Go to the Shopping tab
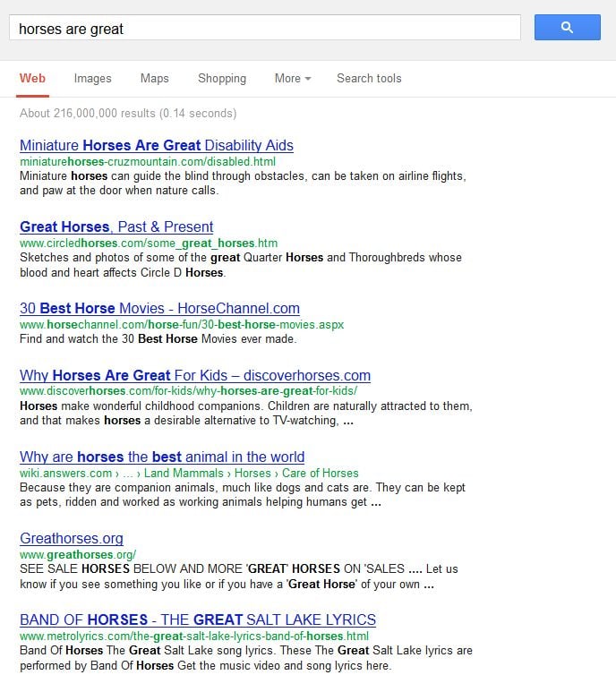This screenshot has width=616, height=692. pyautogui.click(x=221, y=79)
